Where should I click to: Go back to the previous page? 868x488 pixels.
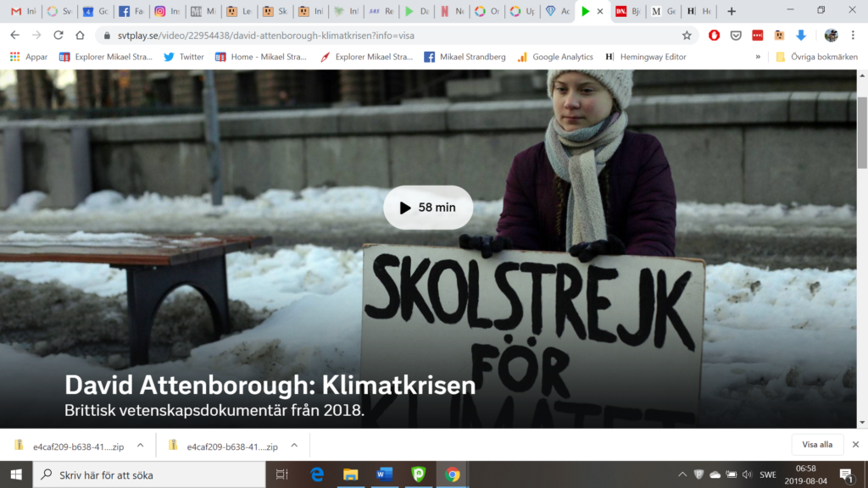coord(15,36)
